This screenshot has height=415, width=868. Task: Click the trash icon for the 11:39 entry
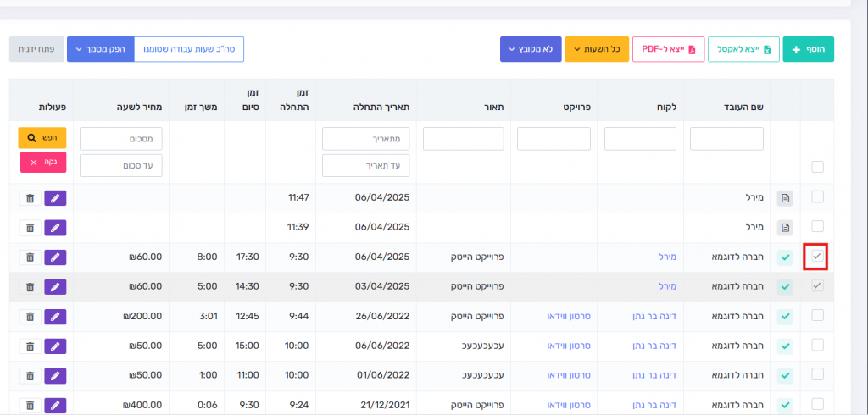click(31, 228)
